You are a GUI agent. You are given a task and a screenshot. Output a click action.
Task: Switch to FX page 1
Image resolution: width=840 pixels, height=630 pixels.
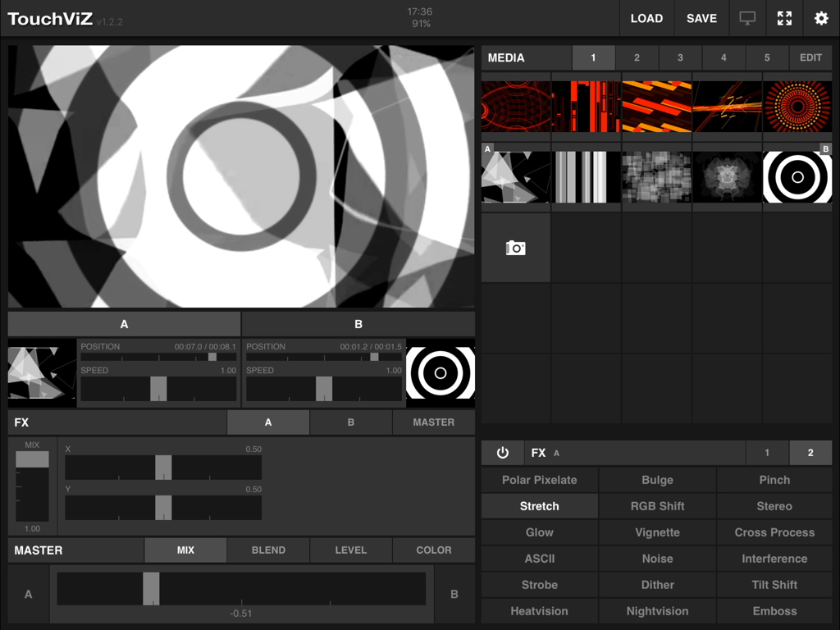tap(767, 452)
